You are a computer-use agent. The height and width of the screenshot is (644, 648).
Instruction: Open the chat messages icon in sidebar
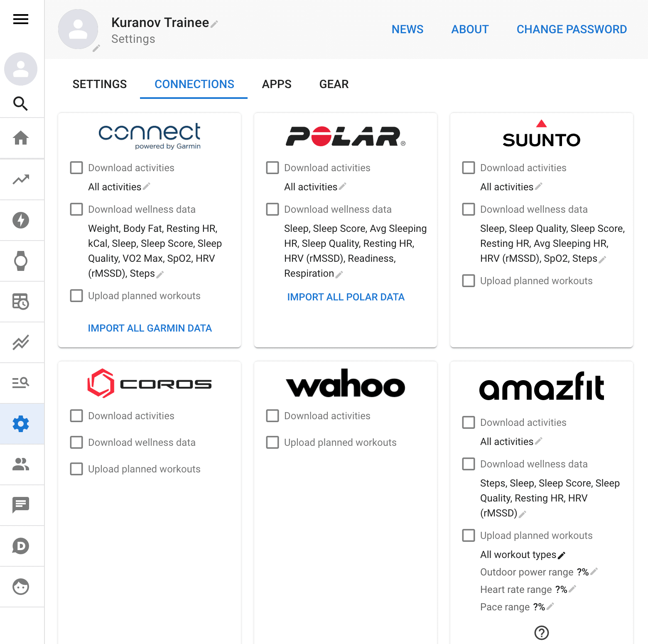tap(21, 505)
